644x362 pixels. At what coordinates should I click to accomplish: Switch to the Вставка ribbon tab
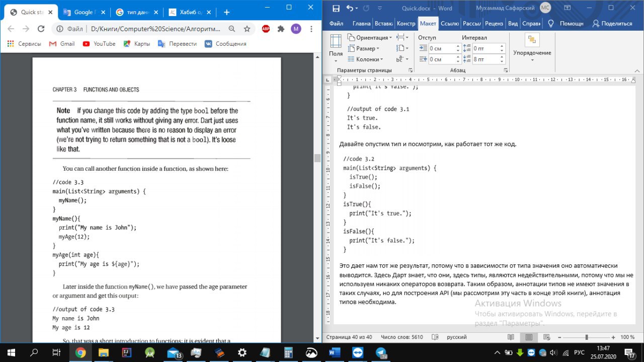384,24
